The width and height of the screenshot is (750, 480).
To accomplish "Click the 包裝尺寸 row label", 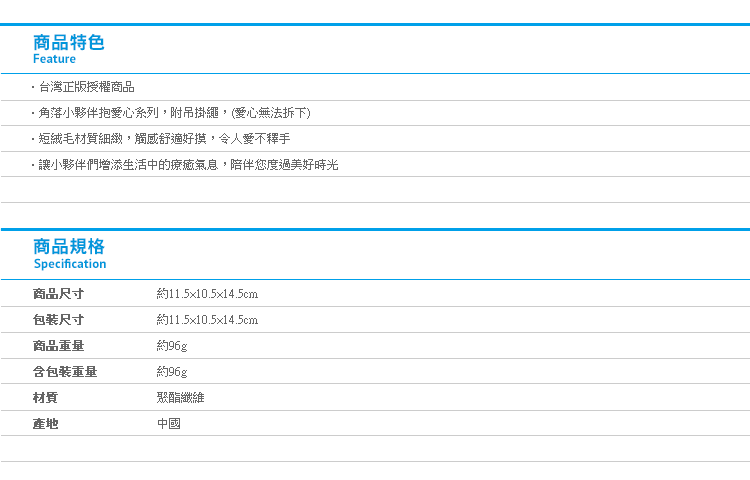I will click(x=58, y=319).
